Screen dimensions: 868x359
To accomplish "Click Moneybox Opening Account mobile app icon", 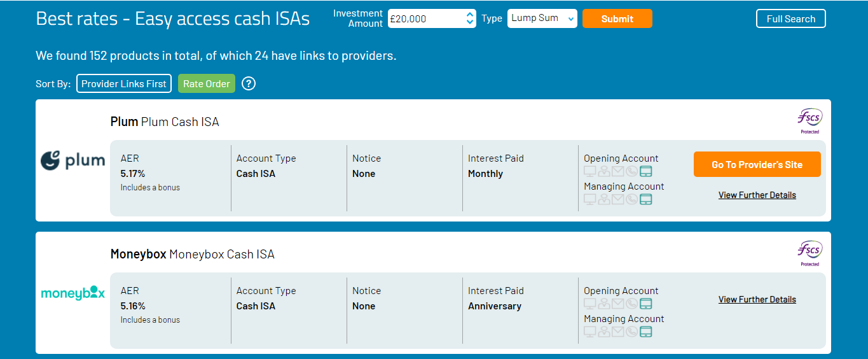I will [x=646, y=304].
